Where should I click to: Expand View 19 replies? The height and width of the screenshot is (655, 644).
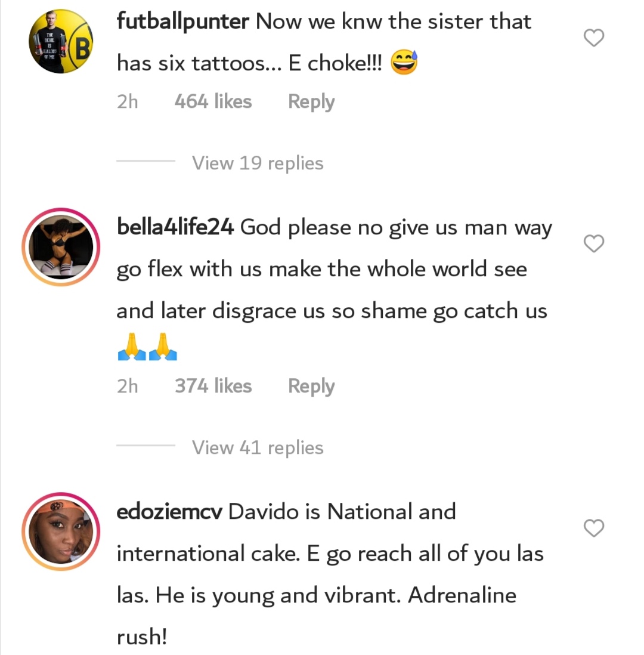257,163
